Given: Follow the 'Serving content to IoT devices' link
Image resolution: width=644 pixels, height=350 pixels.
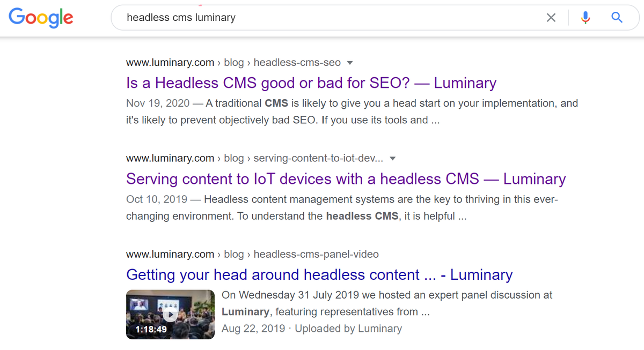Looking at the screenshot, I should pyautogui.click(x=345, y=178).
